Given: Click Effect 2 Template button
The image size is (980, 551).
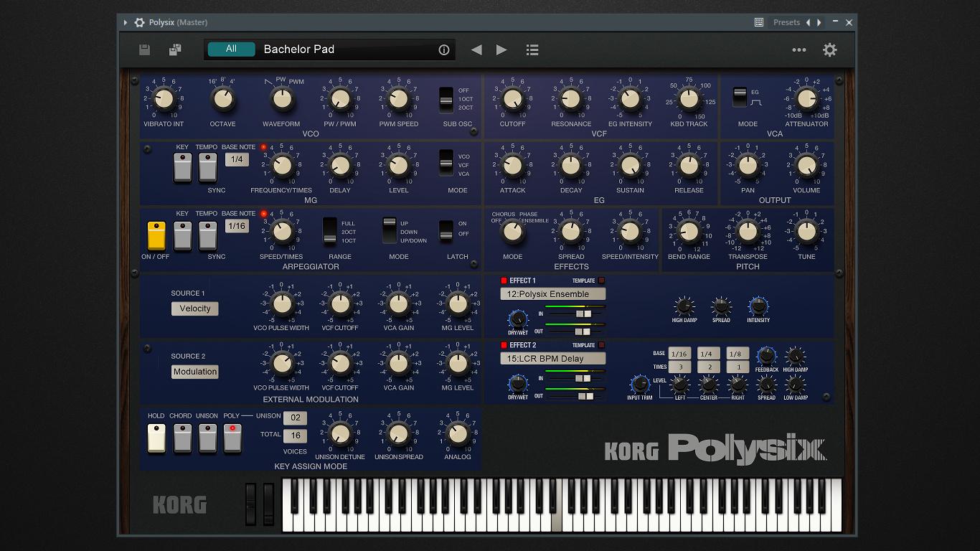Looking at the screenshot, I should pos(601,345).
